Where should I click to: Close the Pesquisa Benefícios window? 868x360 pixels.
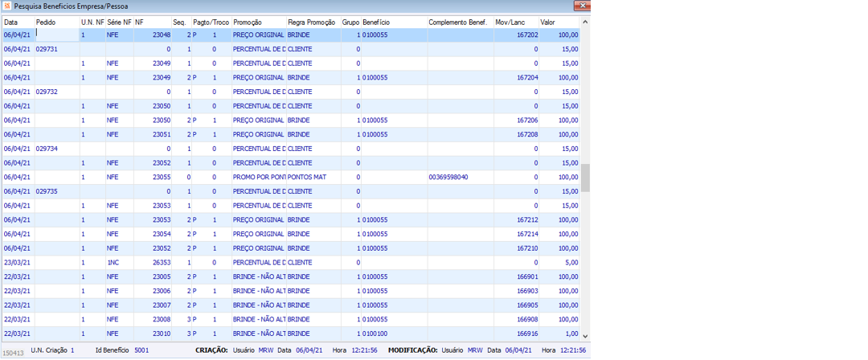pyautogui.click(x=583, y=5)
